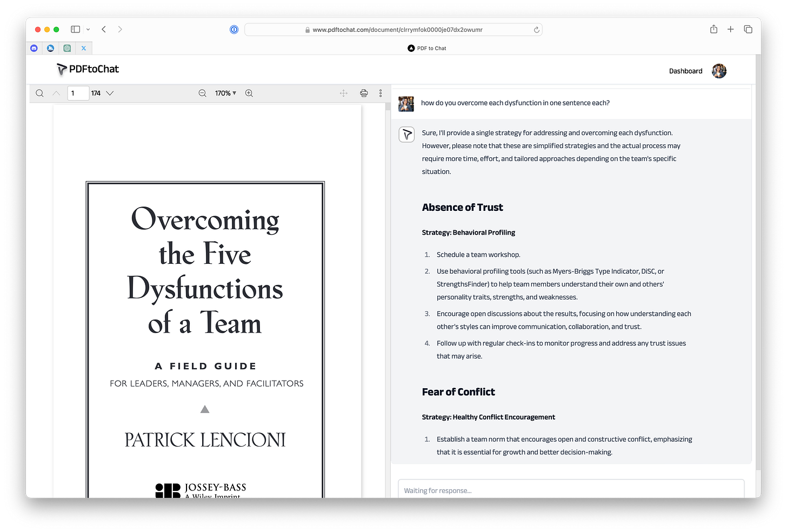The image size is (787, 532).
Task: Open the PDF viewer more options menu
Action: pos(381,93)
